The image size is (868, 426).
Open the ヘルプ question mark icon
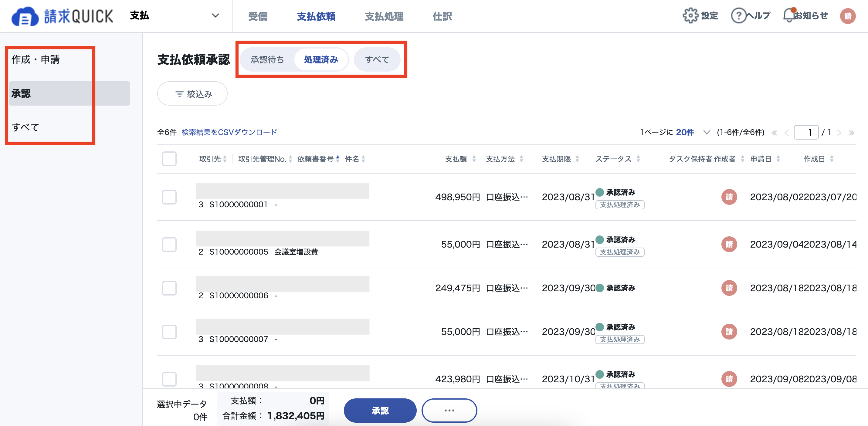738,16
